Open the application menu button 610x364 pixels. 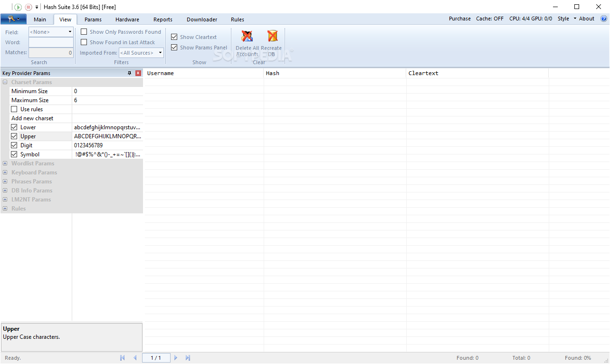pos(14,19)
